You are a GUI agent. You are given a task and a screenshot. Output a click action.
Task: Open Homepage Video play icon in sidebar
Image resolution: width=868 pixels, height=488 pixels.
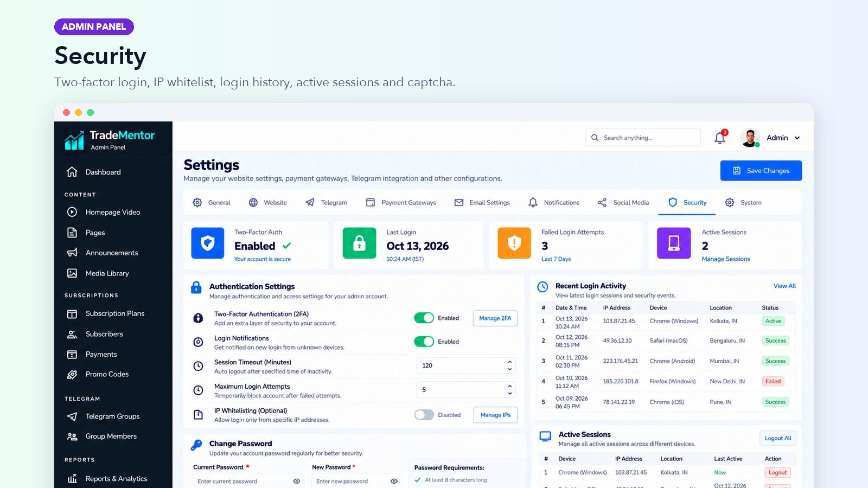click(x=72, y=212)
